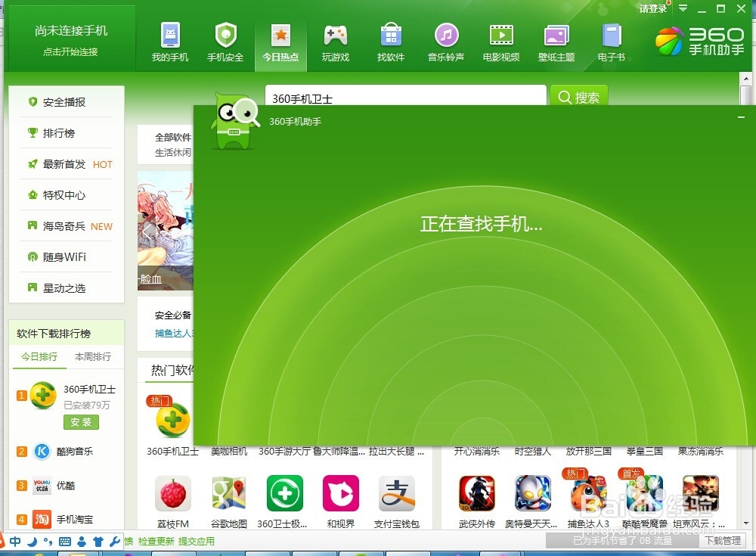Screen dimensions: 756x556
Task: Open 电影视频 film section
Action: click(501, 42)
